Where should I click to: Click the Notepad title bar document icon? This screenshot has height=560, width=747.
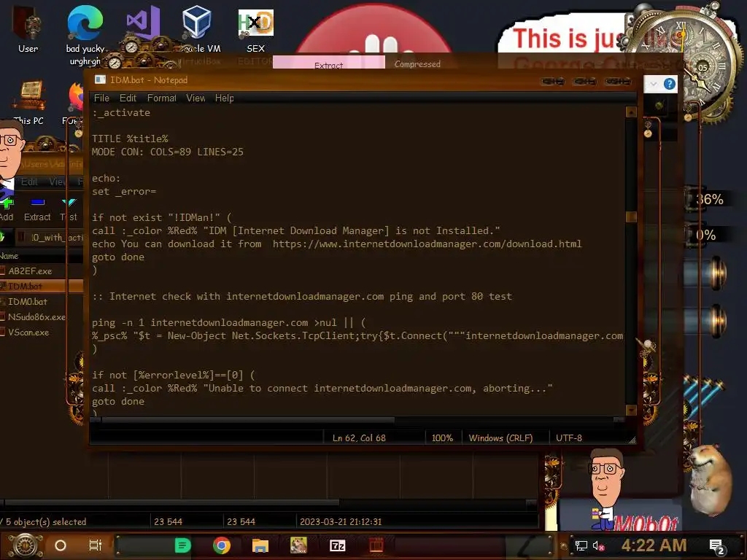click(x=100, y=79)
